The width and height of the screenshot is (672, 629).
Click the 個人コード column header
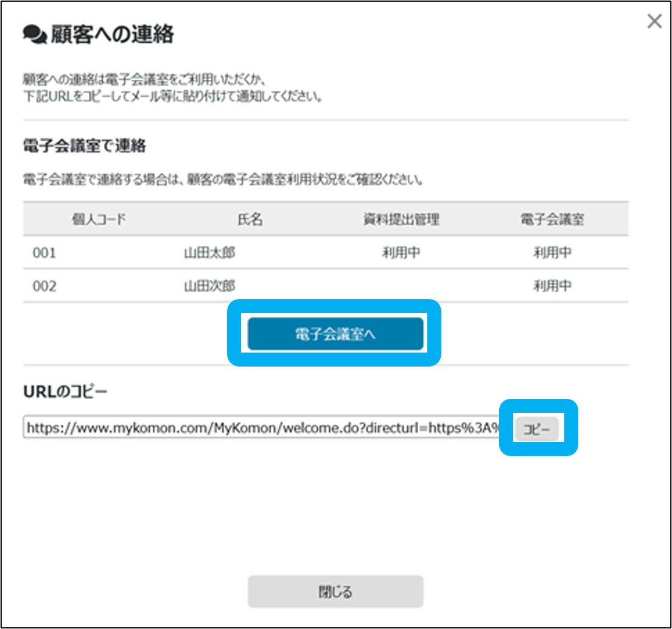click(99, 220)
